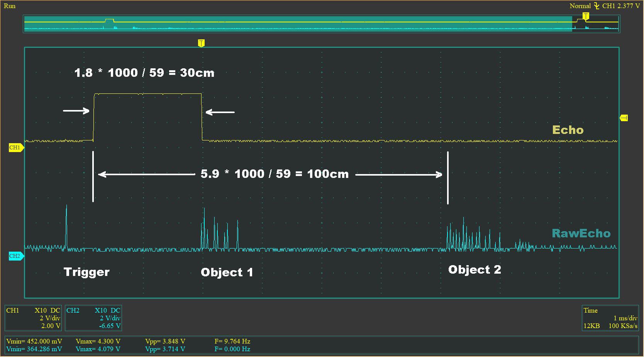Click the F= 9.764 Hz measurement

point(232,341)
